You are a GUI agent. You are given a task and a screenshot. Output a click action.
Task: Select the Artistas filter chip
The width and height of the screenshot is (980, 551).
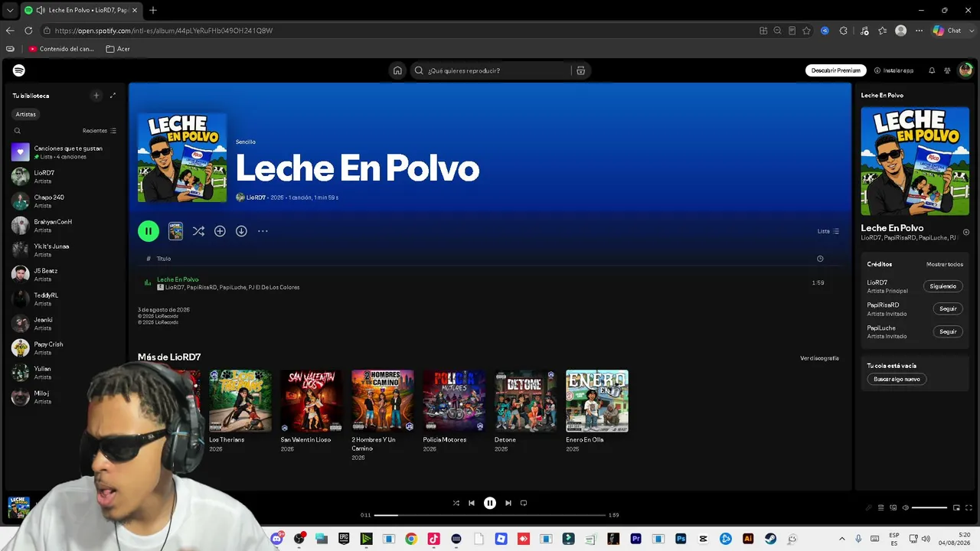(25, 114)
